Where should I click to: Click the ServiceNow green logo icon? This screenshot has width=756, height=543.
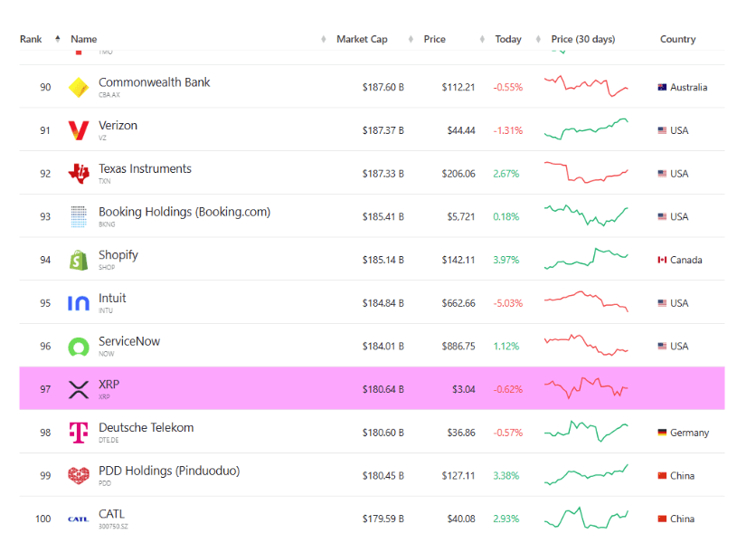pos(79,347)
